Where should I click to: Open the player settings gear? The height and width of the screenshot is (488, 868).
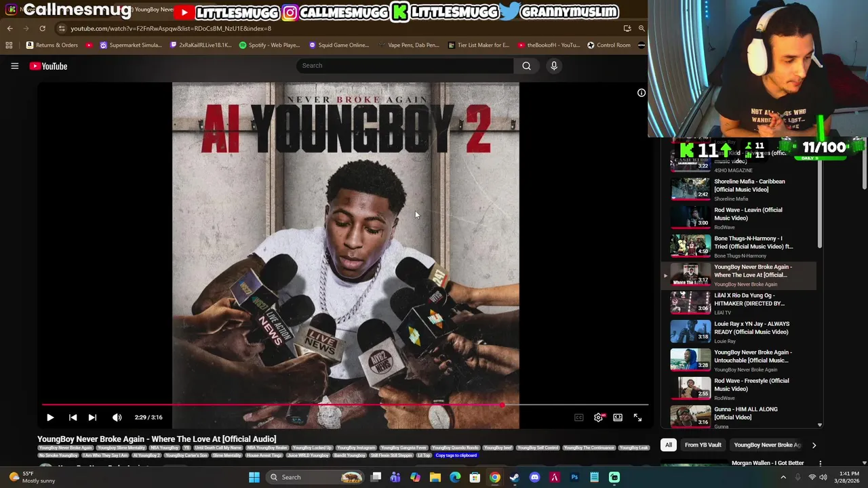598,418
